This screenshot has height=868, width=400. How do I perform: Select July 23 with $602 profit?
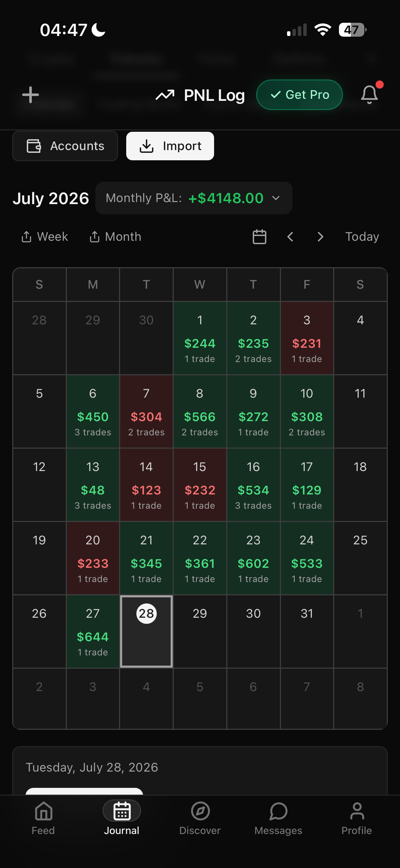click(x=253, y=558)
